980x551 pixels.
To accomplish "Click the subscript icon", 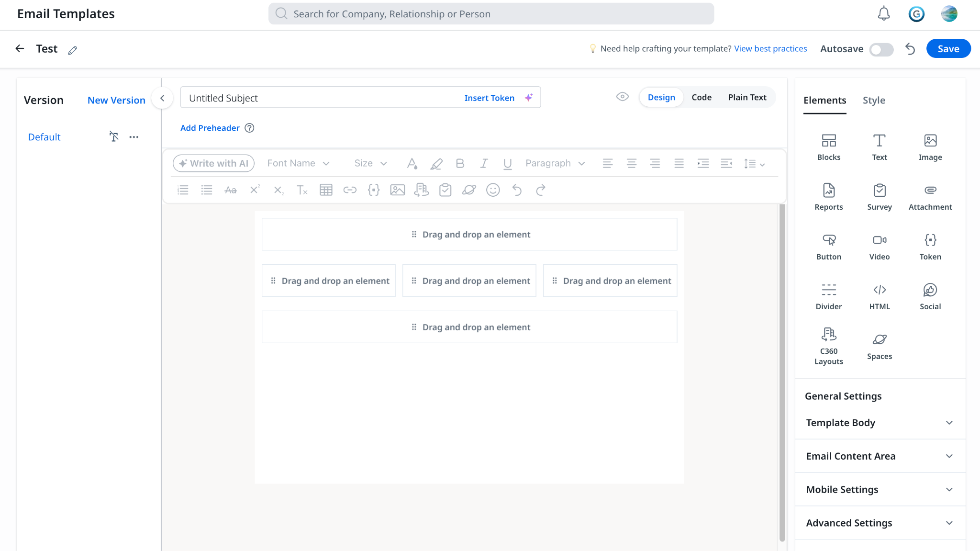I will [x=278, y=190].
